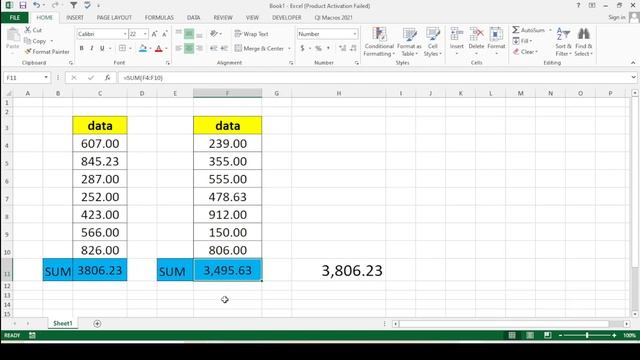Image resolution: width=640 pixels, height=360 pixels.
Task: Open the Number format dropdown
Action: (355, 34)
